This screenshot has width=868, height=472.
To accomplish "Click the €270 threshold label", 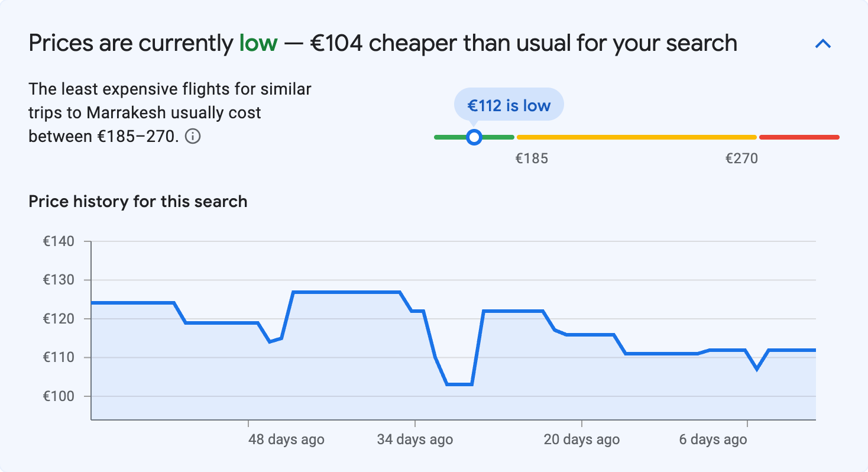I will [x=743, y=158].
